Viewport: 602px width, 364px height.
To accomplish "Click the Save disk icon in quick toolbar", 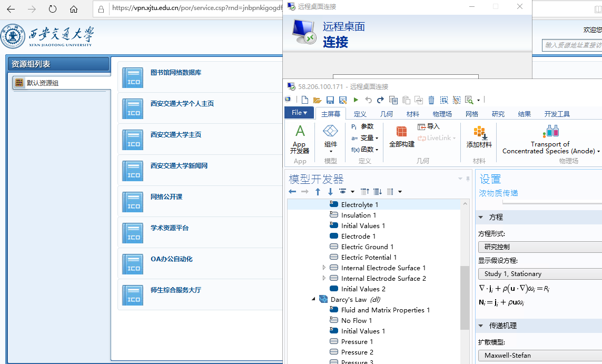I will tap(330, 100).
